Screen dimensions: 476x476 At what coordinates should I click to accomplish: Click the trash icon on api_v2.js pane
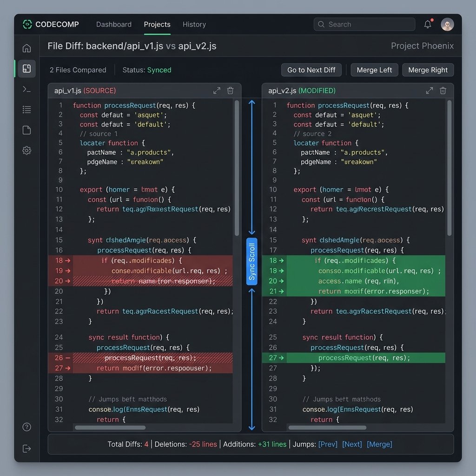(x=443, y=91)
